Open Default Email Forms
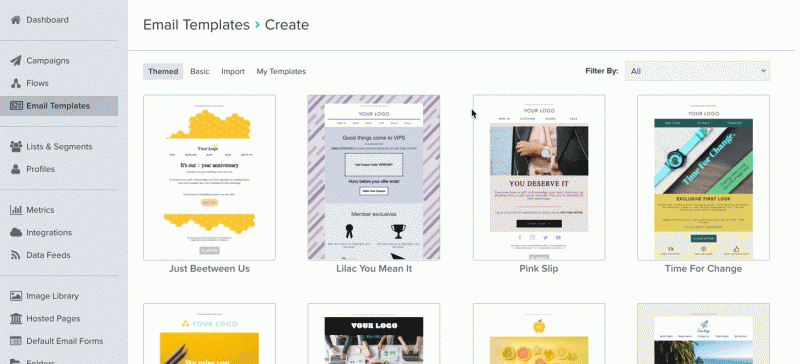800x364 pixels. click(x=65, y=341)
